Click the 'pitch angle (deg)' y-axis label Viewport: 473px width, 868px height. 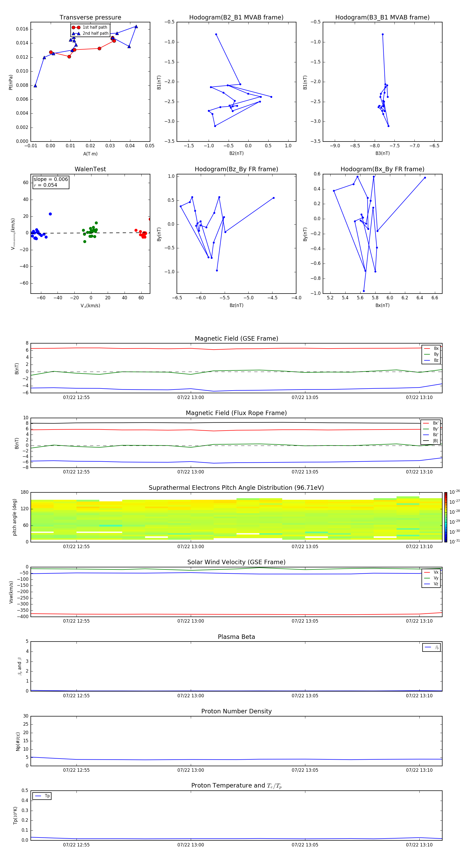(14, 517)
